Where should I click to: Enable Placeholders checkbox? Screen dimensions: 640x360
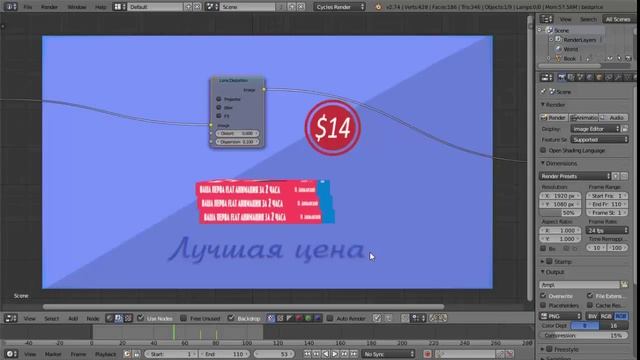tap(543, 305)
